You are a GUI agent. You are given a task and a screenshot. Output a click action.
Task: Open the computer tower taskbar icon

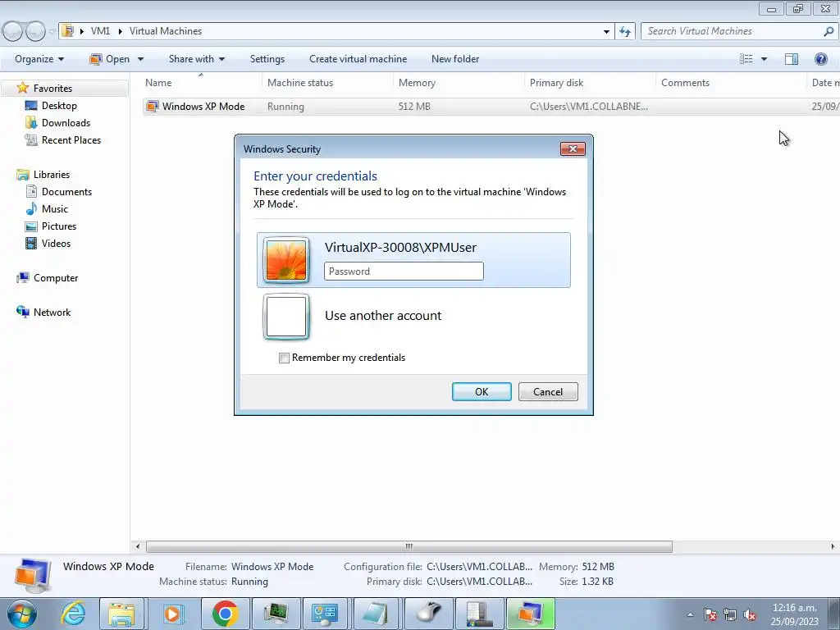click(x=479, y=614)
